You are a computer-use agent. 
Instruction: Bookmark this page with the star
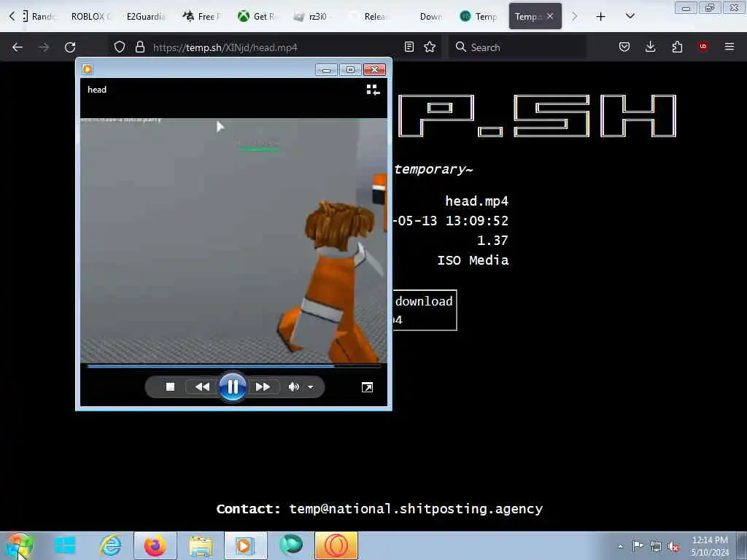(x=430, y=47)
